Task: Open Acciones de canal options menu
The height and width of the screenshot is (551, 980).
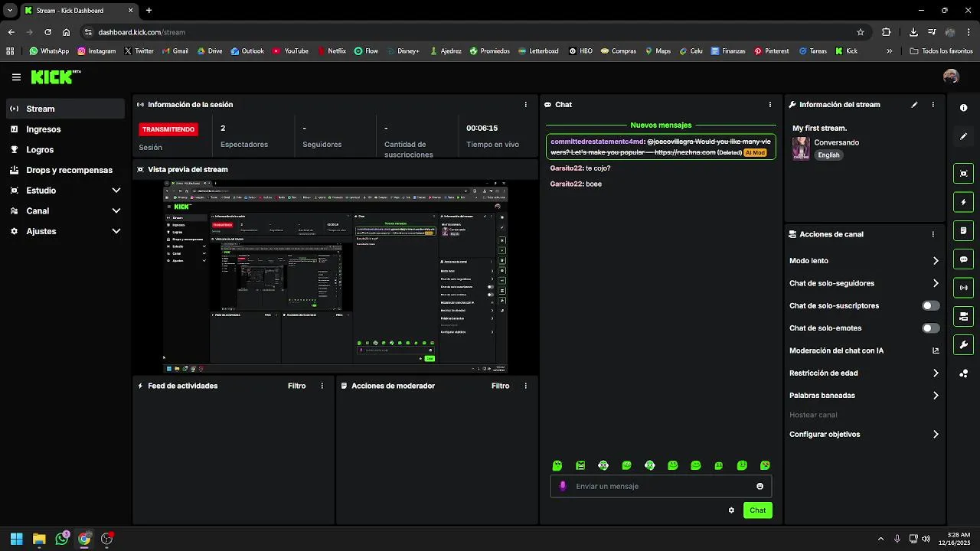Action: coord(933,234)
